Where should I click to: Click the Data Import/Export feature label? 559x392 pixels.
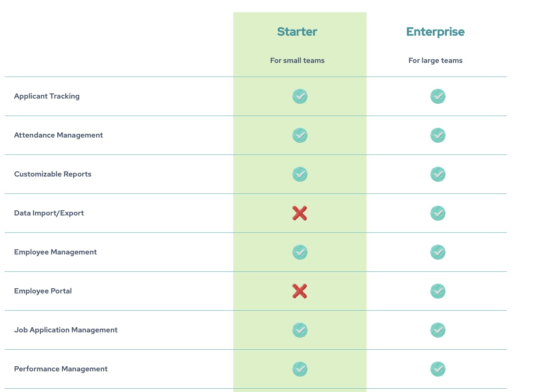[x=49, y=213]
